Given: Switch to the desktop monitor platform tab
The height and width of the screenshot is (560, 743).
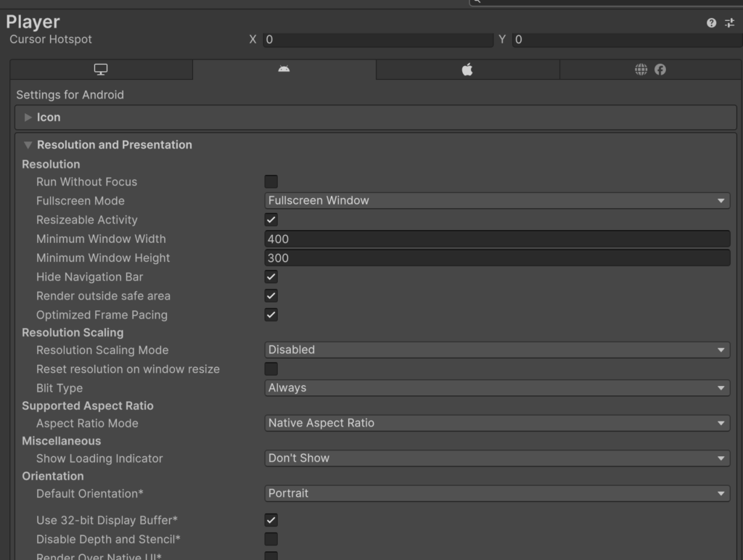Looking at the screenshot, I should click(101, 70).
